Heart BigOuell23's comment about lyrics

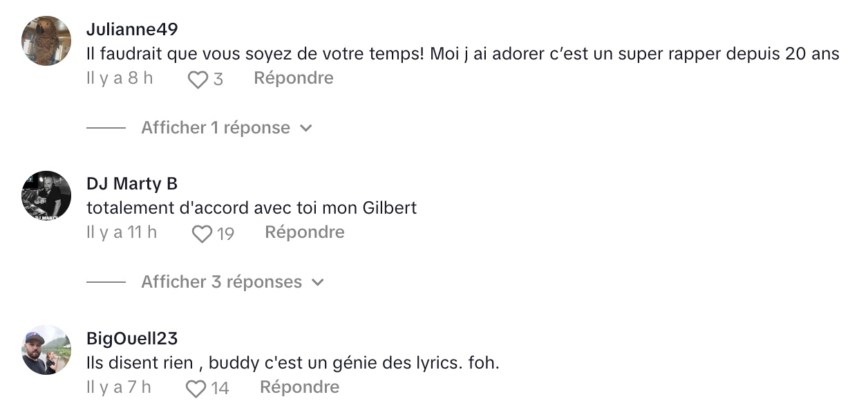point(196,389)
